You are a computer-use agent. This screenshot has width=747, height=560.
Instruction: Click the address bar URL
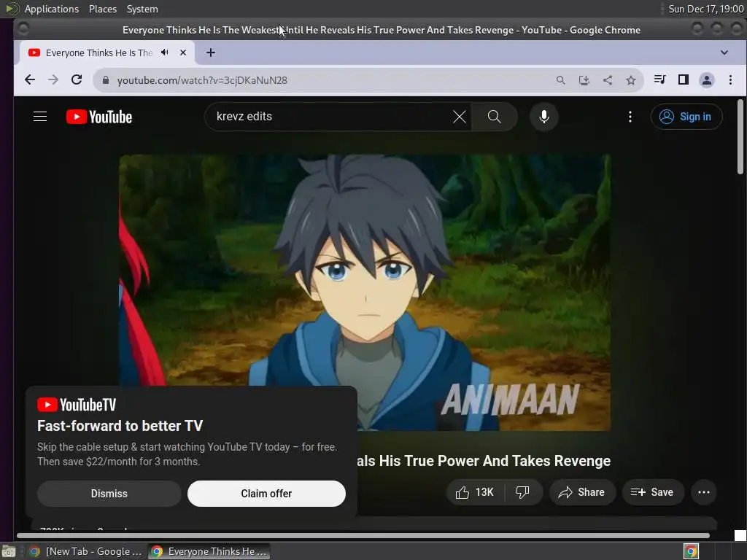(x=202, y=80)
